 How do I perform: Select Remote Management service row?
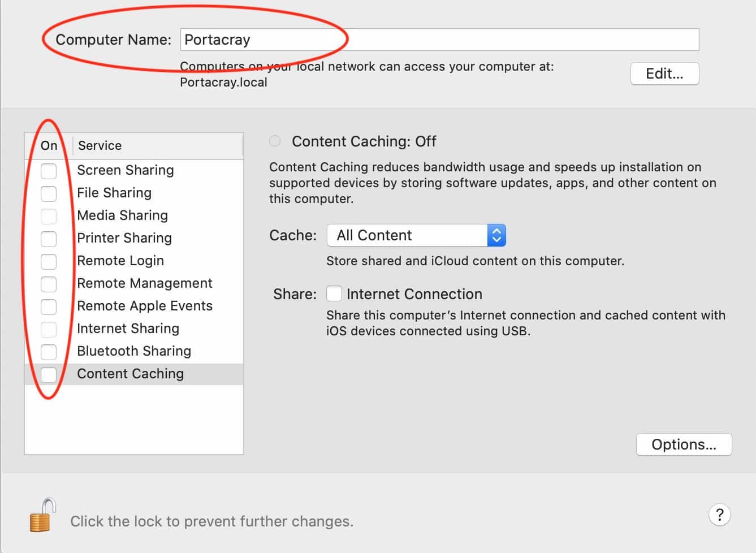click(x=134, y=284)
